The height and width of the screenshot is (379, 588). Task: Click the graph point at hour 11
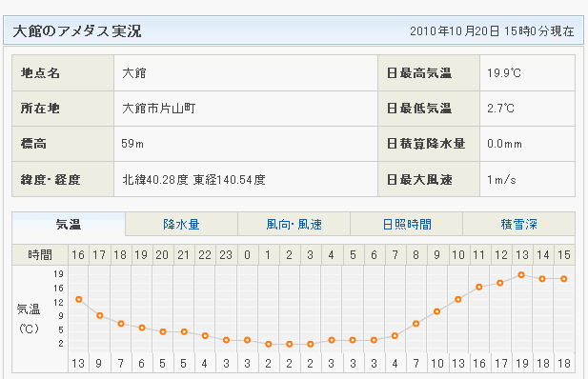478,287
